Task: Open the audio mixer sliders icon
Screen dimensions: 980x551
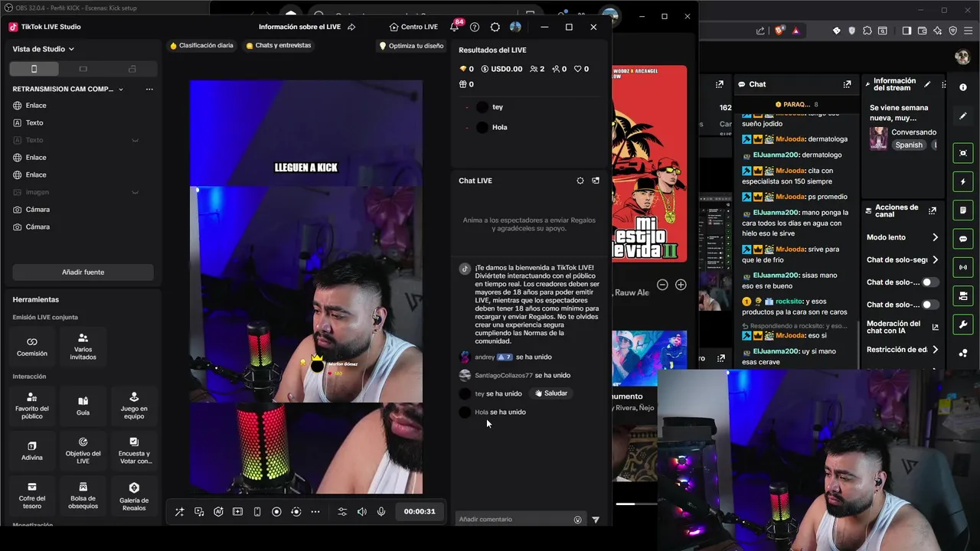Action: 342,512
